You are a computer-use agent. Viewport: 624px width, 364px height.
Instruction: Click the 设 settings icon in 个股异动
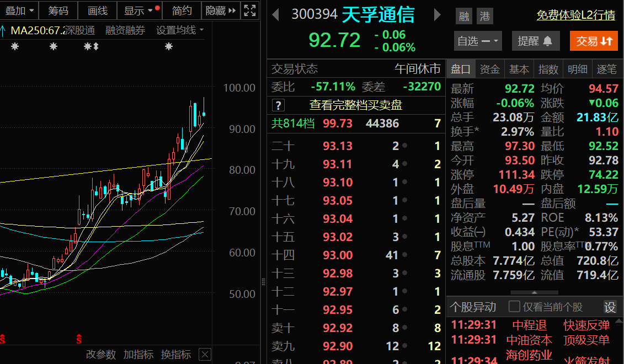tap(610, 307)
